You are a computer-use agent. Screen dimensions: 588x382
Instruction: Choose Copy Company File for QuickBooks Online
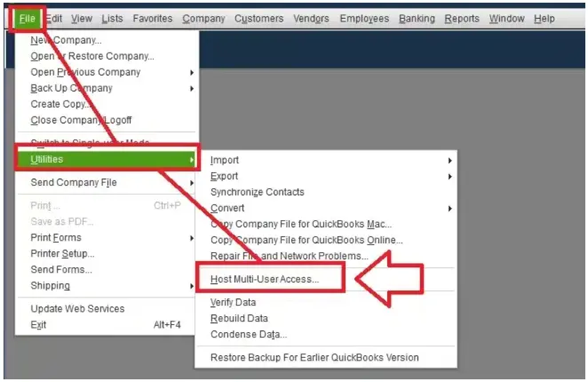[325, 240]
